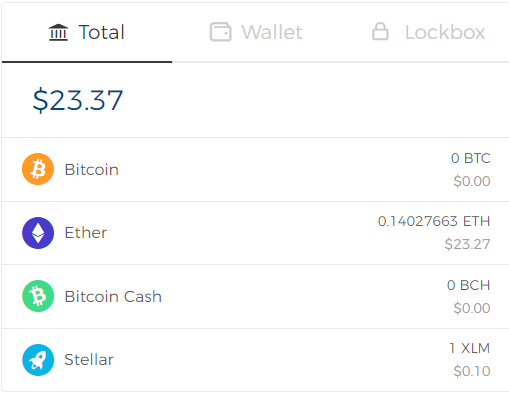
Task: Click the blue Stellar rocket icon
Action: pos(38,360)
